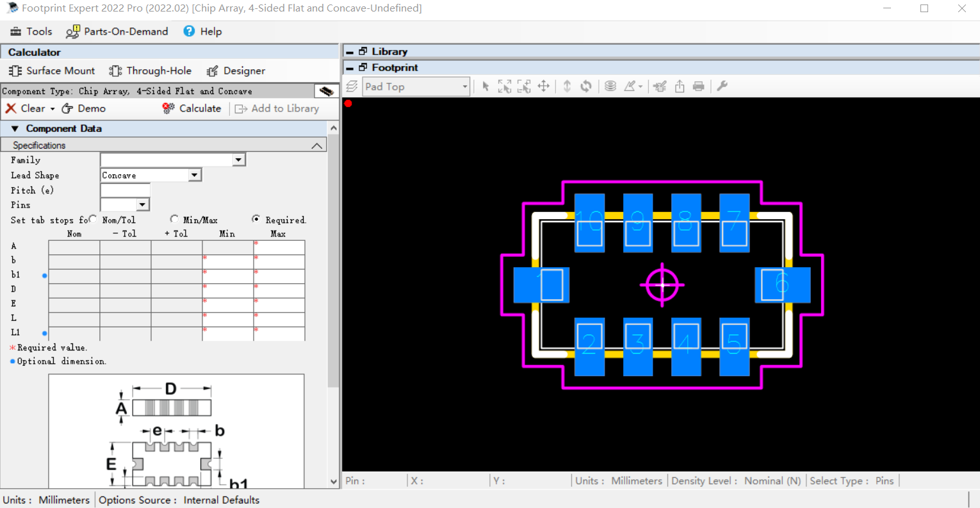Print the footprint
Image resolution: width=980 pixels, height=508 pixels.
[x=698, y=85]
